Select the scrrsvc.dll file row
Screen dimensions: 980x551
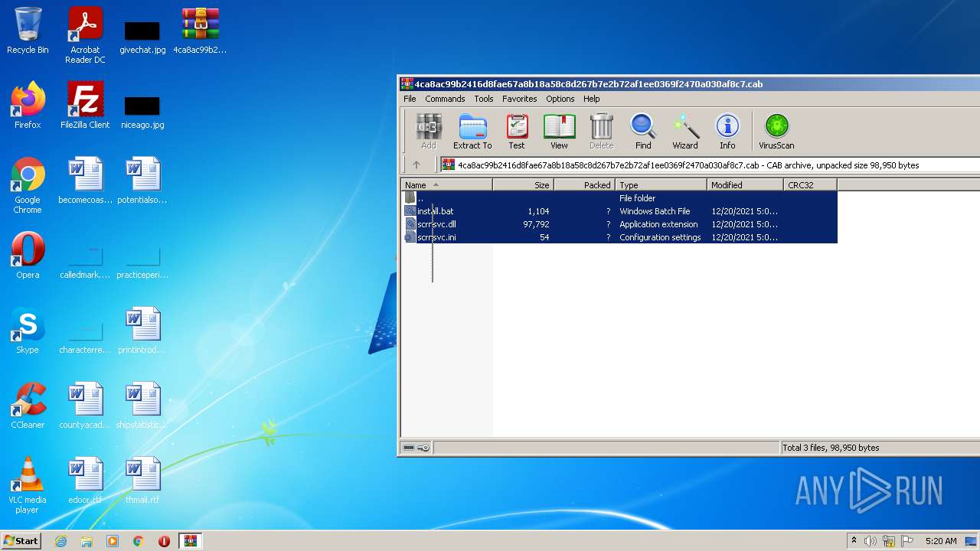click(619, 224)
